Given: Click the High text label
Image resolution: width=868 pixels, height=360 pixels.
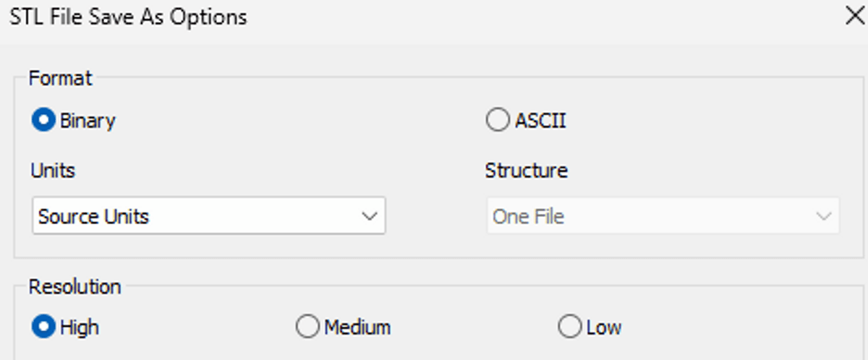Looking at the screenshot, I should pyautogui.click(x=80, y=327).
